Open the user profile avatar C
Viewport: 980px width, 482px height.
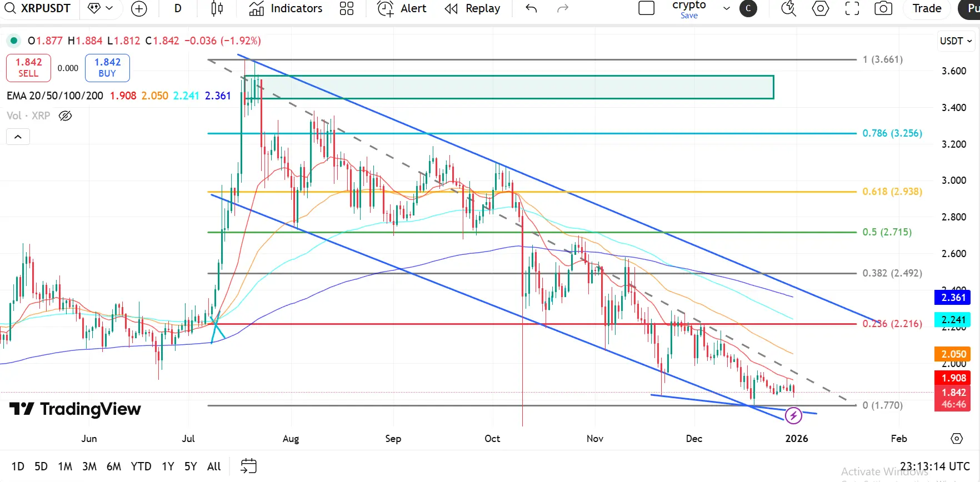point(748,8)
